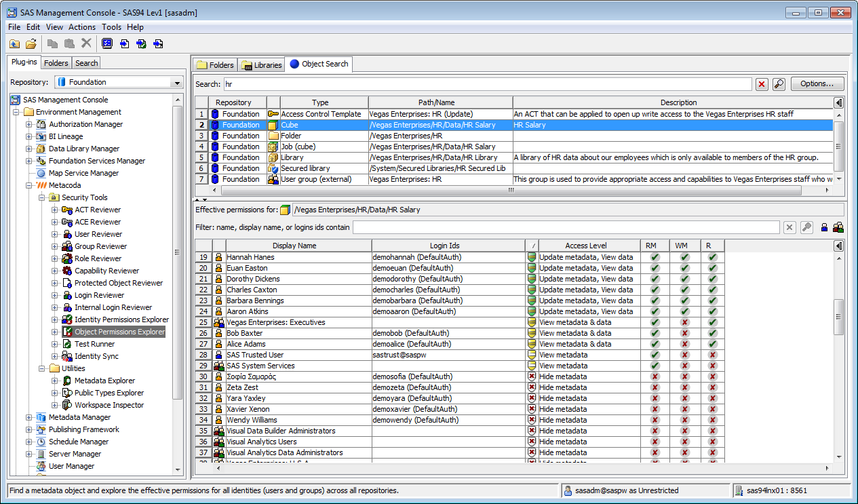Open the Repository Foundation dropdown
Viewport: 858px width, 504px height.
(x=178, y=82)
